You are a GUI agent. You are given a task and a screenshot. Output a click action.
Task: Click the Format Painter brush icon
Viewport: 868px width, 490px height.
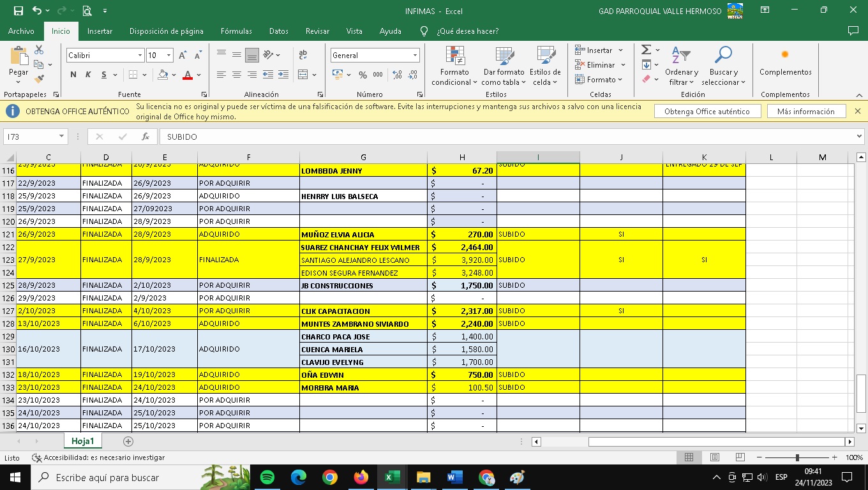coord(40,79)
